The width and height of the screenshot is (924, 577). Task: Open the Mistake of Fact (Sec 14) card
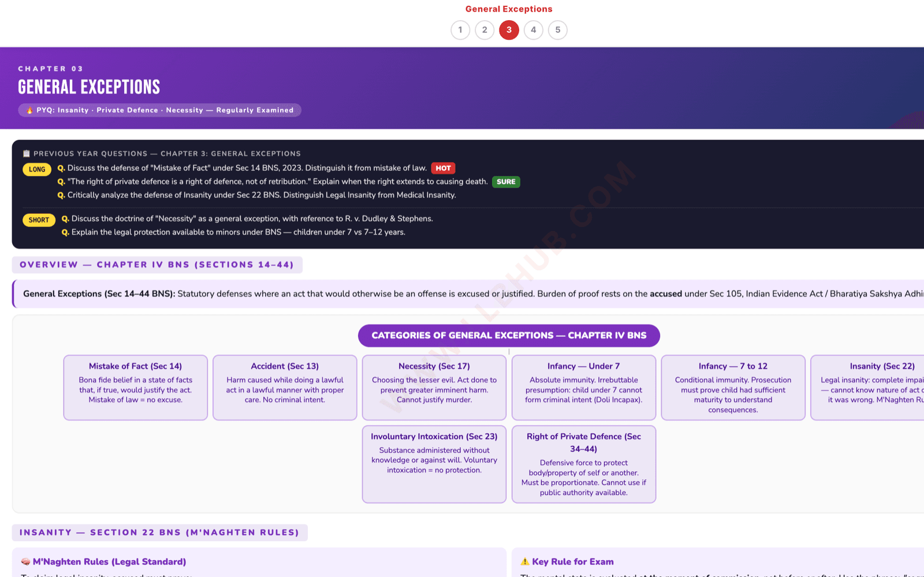pyautogui.click(x=135, y=388)
